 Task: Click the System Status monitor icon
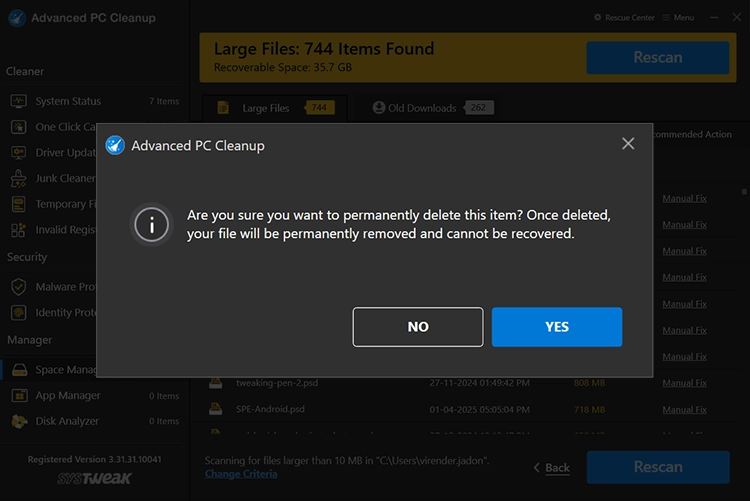(x=18, y=101)
